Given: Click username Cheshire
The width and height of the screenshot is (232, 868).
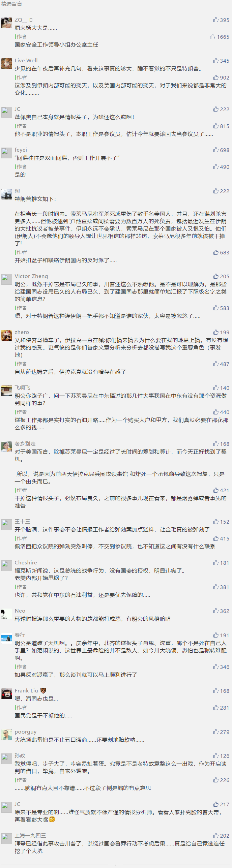Looking at the screenshot, I should tap(26, 562).
